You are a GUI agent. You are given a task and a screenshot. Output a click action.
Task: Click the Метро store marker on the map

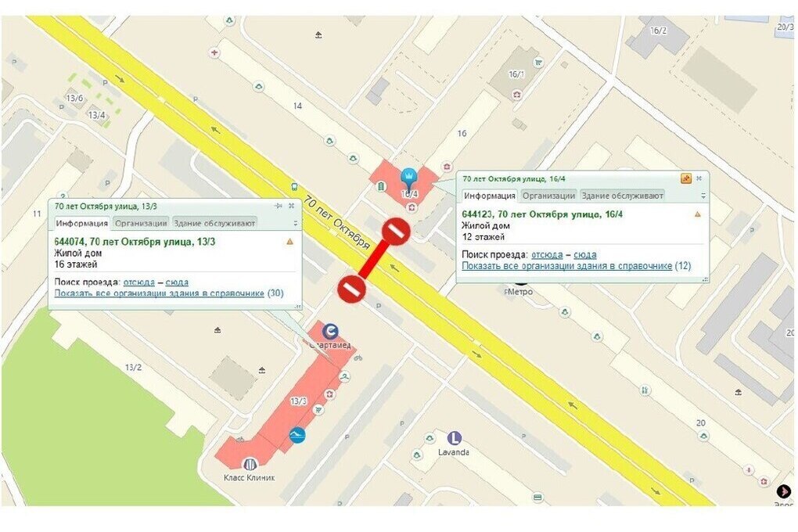click(520, 283)
